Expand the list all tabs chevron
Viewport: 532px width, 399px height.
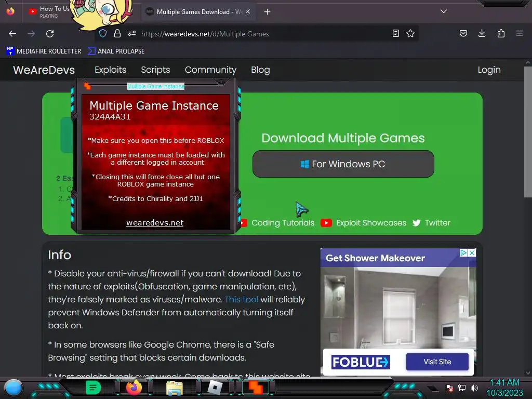pyautogui.click(x=444, y=11)
